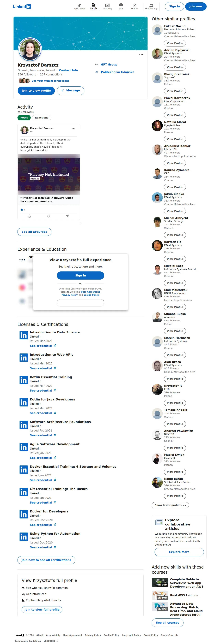Click LinkedIn icon beside Software Architecture Foundations
The width and height of the screenshot is (220, 644).
tap(23, 425)
